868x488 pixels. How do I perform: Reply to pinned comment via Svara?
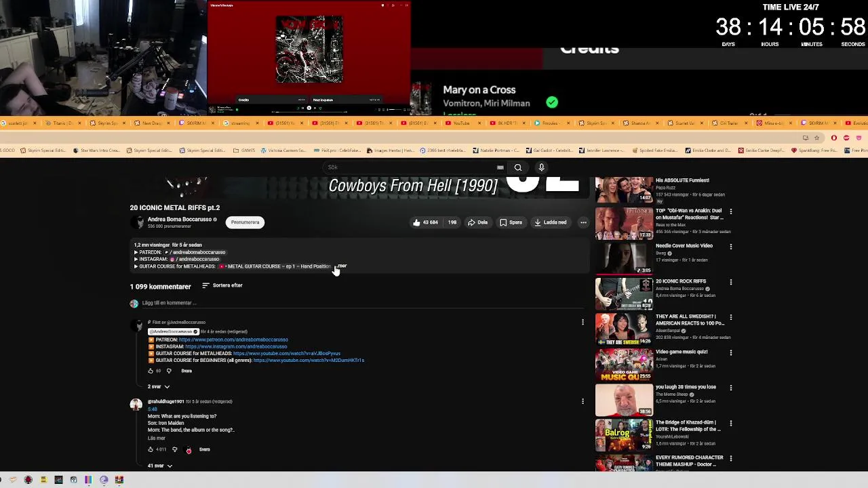click(x=186, y=371)
